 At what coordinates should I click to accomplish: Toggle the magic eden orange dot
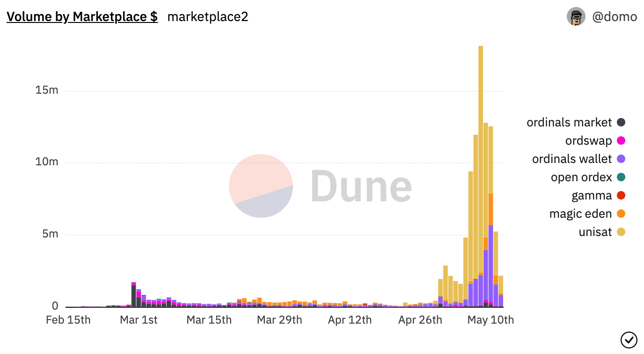click(x=621, y=214)
